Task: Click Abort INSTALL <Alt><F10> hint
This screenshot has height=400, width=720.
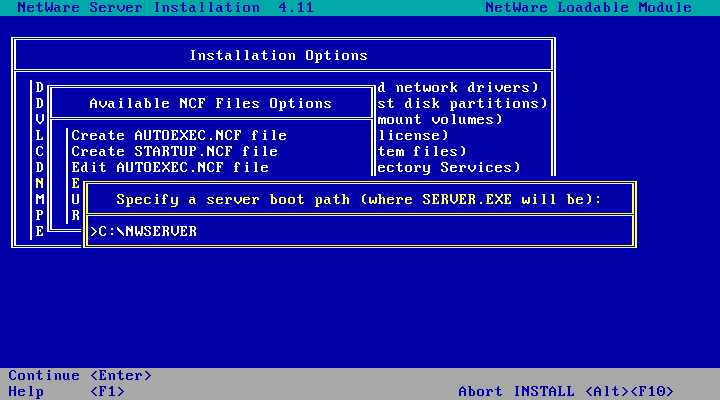Action: pyautogui.click(x=566, y=391)
